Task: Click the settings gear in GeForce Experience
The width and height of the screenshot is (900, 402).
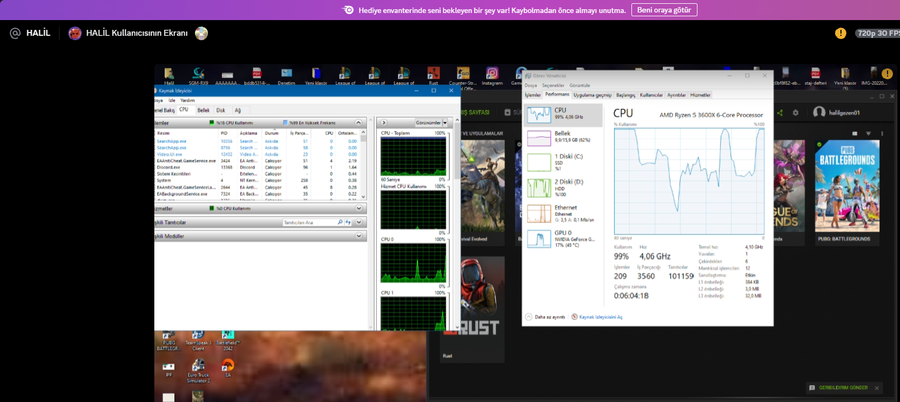Action: [x=796, y=113]
